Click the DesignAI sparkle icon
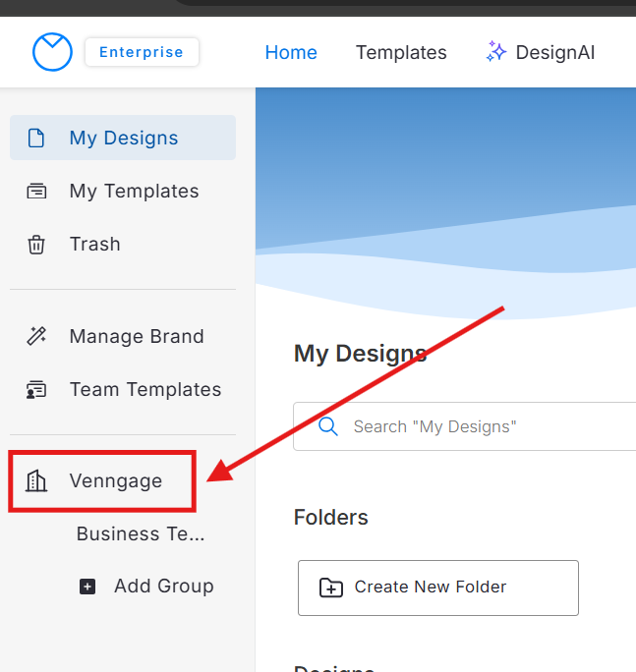This screenshot has height=672, width=636. (496, 52)
